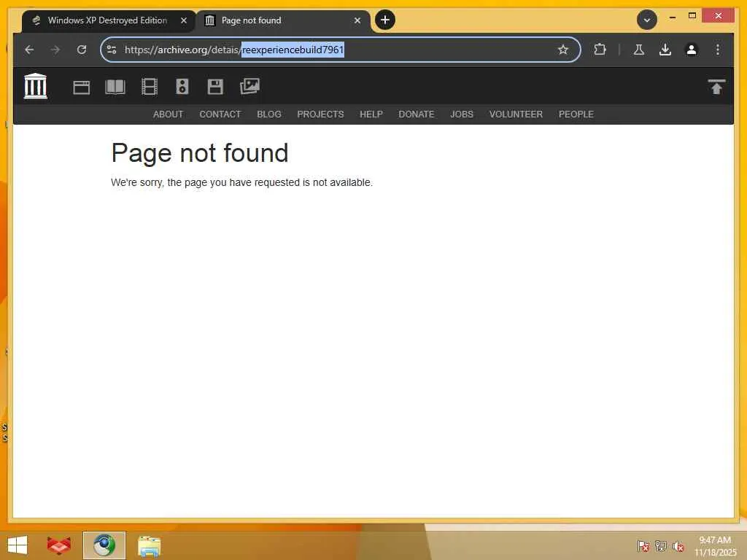The image size is (747, 560).
Task: Open the Extensions puzzle icon
Action: click(600, 50)
